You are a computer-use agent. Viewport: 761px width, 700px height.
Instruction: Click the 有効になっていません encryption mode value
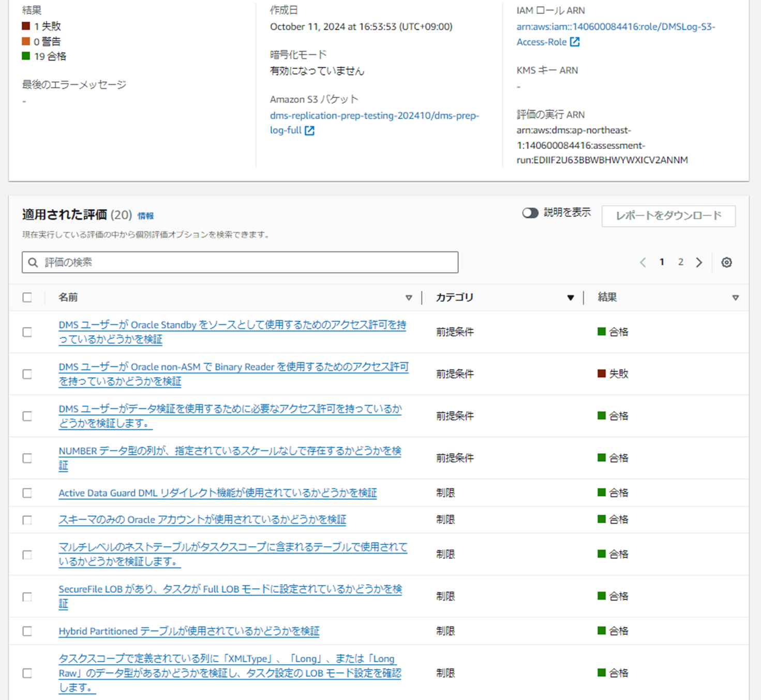[317, 71]
